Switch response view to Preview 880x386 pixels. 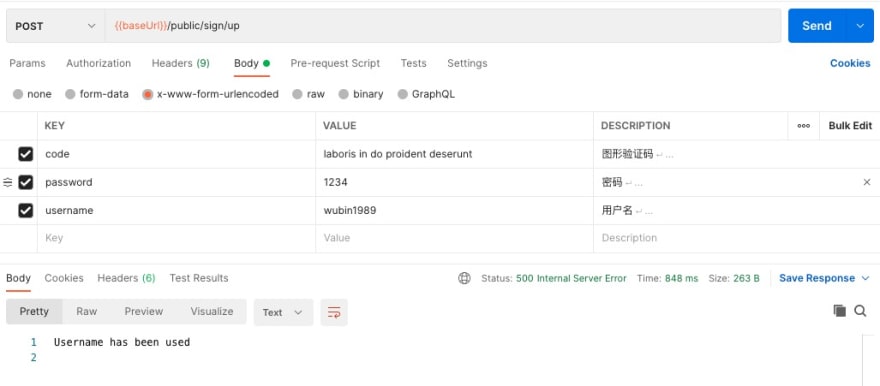(144, 311)
